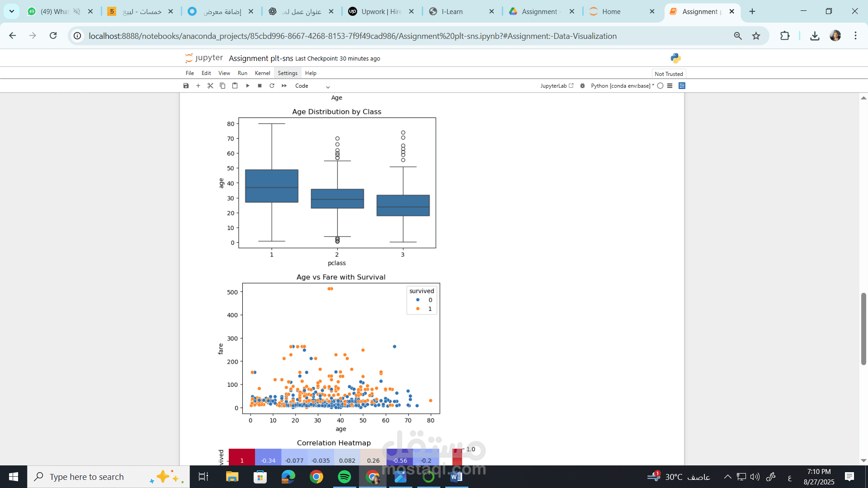The image size is (868, 488).
Task: Insert a new cell with the plus icon
Action: pos(198,86)
